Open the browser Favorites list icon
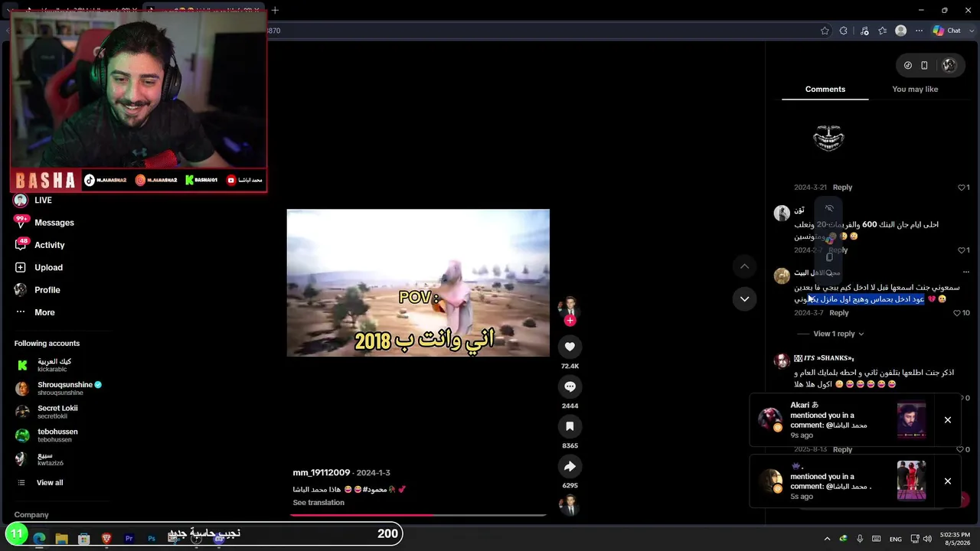The image size is (980, 551). coord(883,31)
